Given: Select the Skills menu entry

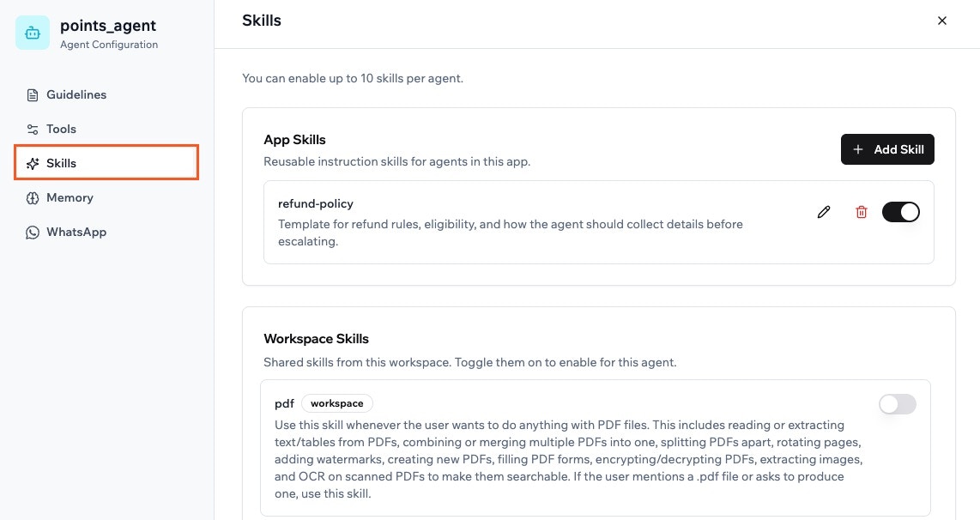Looking at the screenshot, I should [x=61, y=163].
